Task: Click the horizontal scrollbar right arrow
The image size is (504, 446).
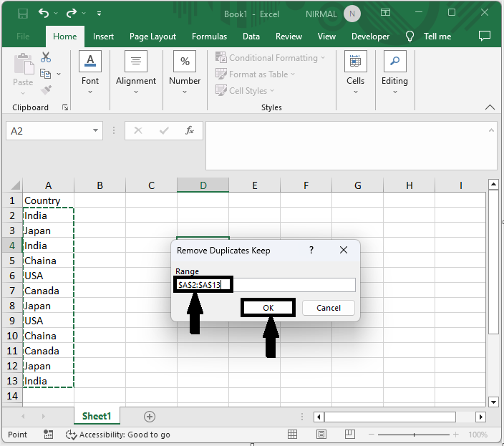Action: [x=480, y=417]
